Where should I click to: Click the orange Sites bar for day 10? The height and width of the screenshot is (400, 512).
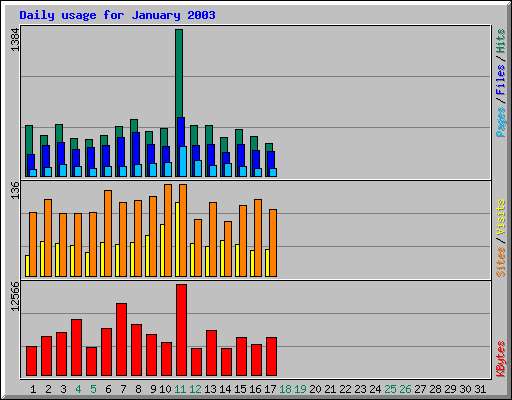[x=168, y=230]
